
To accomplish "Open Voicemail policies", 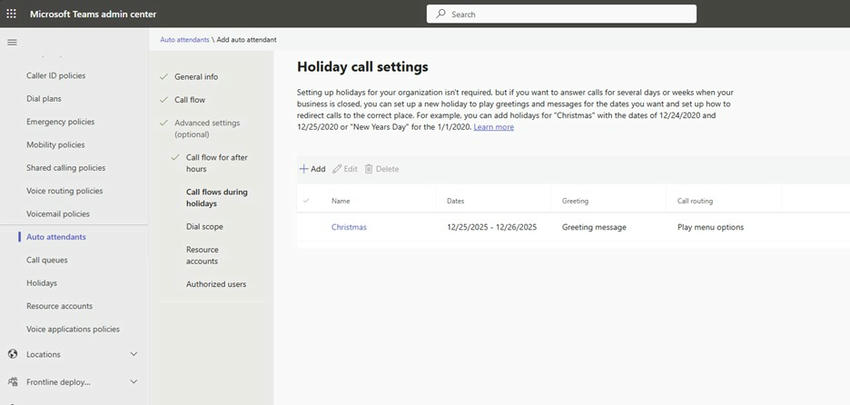I will (58, 214).
